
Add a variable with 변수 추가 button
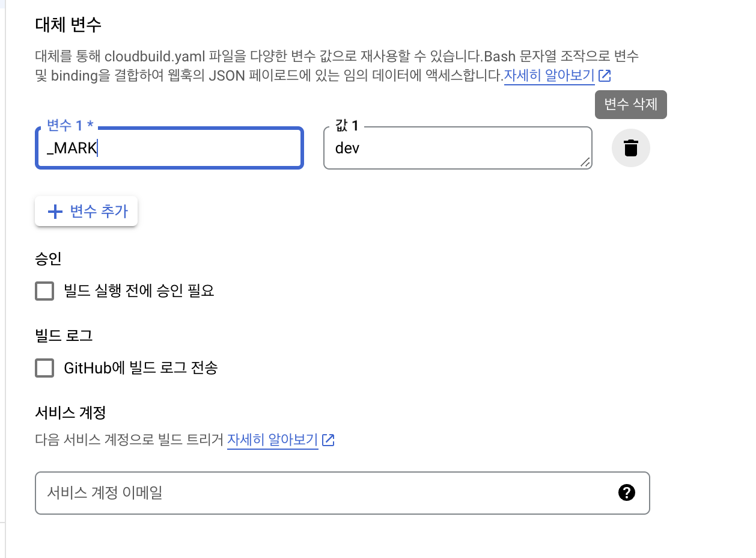click(x=87, y=212)
